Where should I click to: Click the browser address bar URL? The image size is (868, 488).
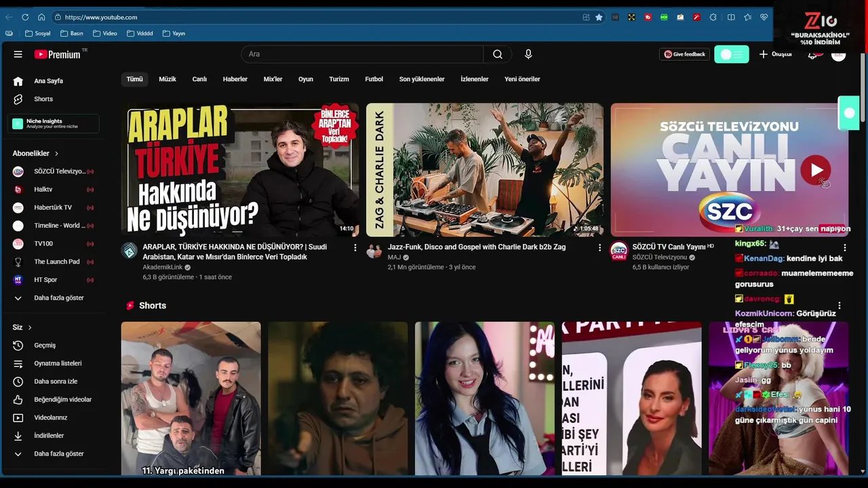(x=100, y=17)
